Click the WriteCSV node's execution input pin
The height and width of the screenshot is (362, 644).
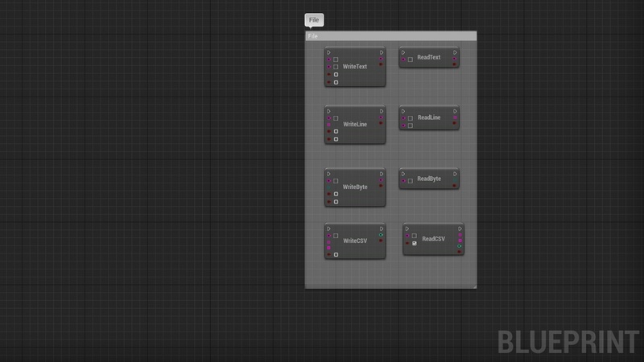[x=328, y=228]
